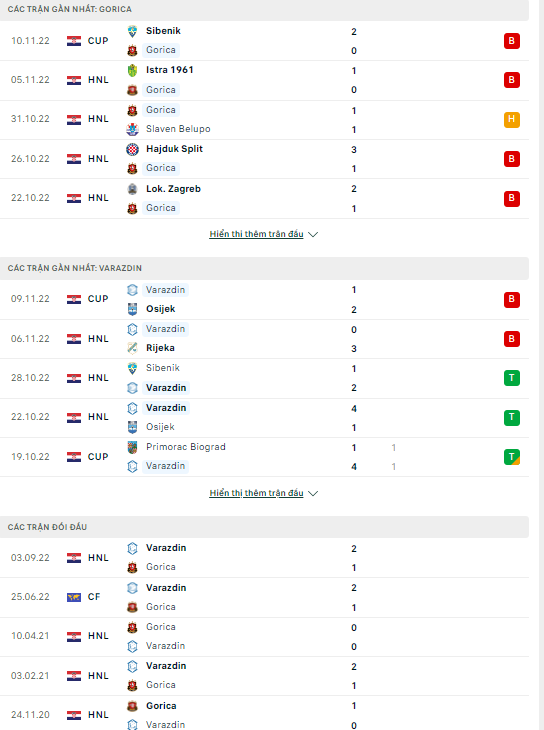This screenshot has height=730, width=544.
Task: Click the Hajduk Split club badge
Action: (132, 149)
